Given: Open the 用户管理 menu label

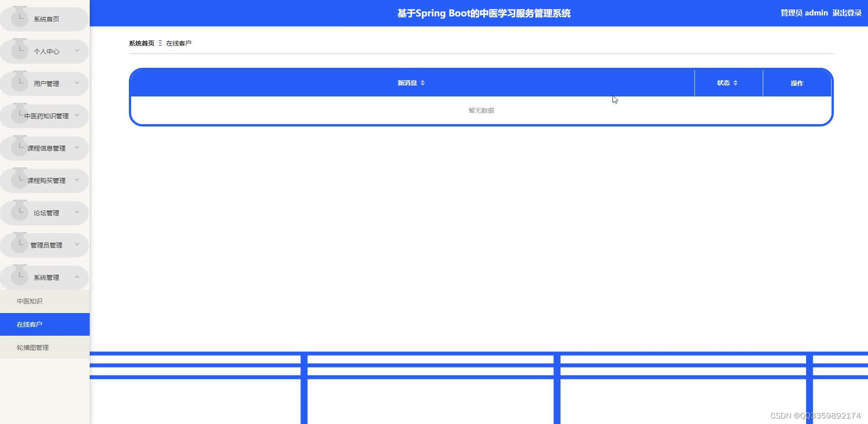Looking at the screenshot, I should click(x=46, y=84).
